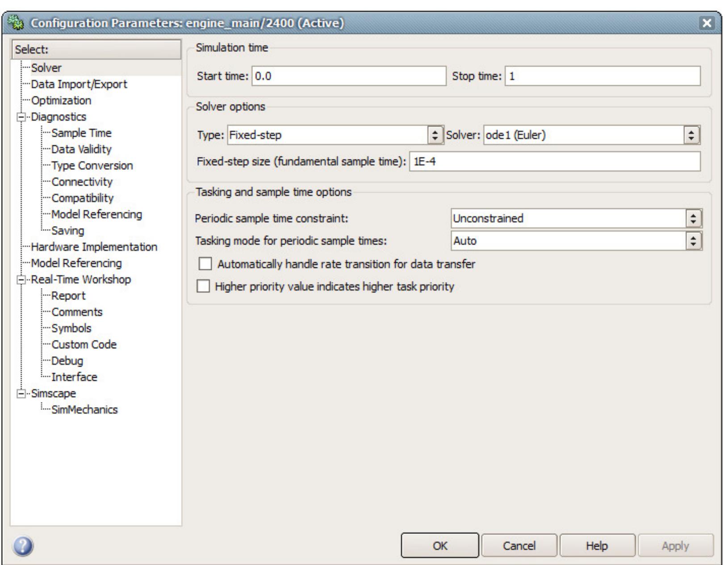The image size is (728, 565).
Task: Select Debug tree item
Action: click(x=67, y=360)
